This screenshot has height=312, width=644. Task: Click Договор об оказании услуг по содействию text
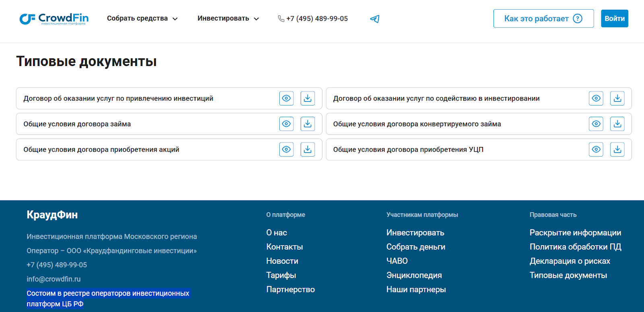pyautogui.click(x=436, y=98)
